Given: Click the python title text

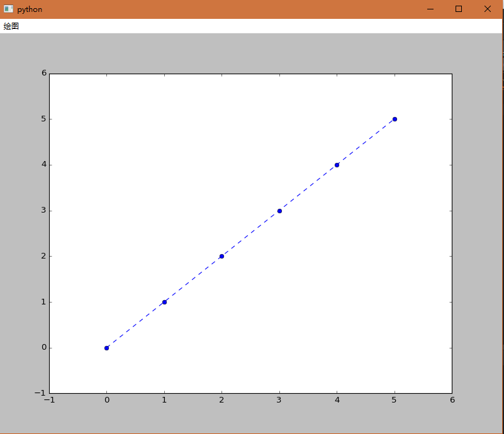Looking at the screenshot, I should (30, 9).
